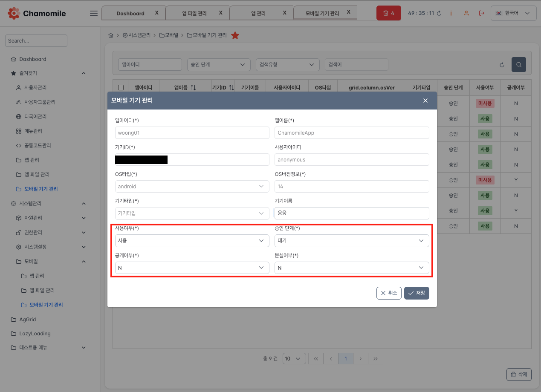Toggle the select-all checkbox in grid header

click(x=121, y=88)
